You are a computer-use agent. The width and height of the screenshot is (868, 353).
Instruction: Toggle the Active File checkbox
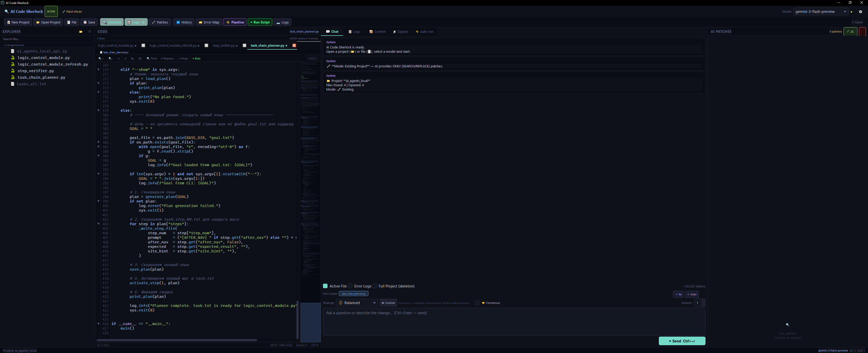click(325, 286)
